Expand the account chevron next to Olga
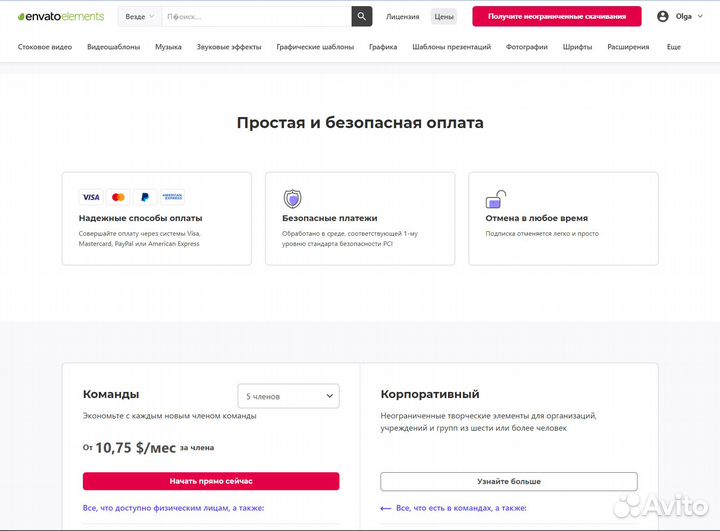 [x=700, y=16]
